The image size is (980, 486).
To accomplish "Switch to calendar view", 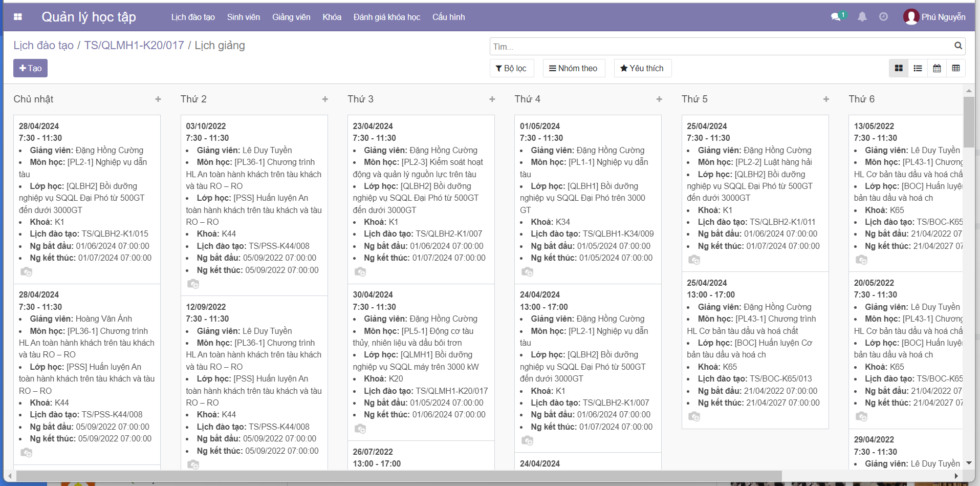I will click(937, 68).
